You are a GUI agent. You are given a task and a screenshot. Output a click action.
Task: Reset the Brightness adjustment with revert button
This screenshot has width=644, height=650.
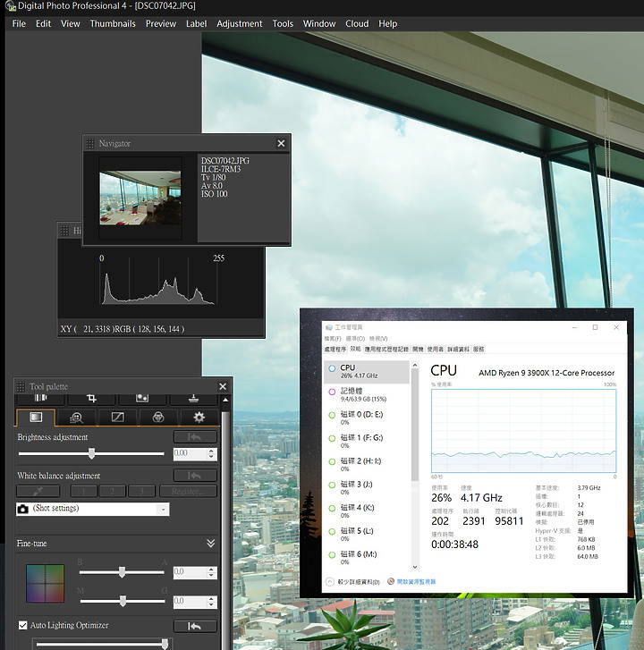point(195,437)
